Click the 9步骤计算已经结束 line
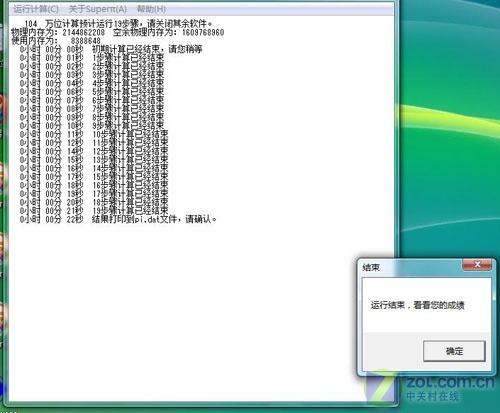 [x=92, y=126]
